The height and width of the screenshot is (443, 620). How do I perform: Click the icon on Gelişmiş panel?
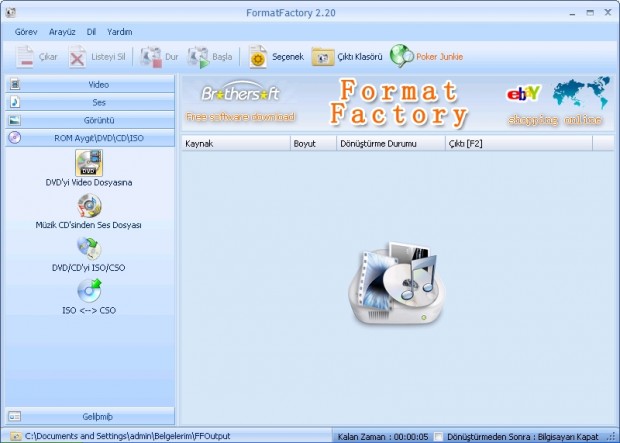pyautogui.click(x=15, y=416)
